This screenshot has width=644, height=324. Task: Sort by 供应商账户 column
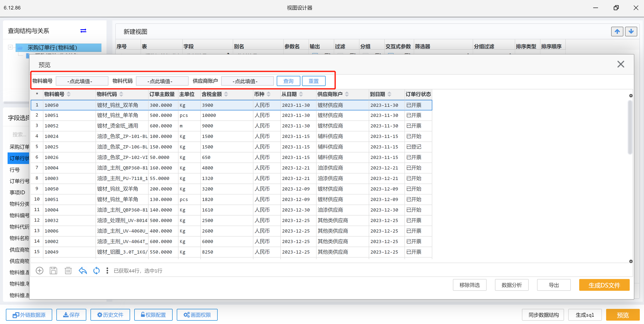tap(347, 94)
